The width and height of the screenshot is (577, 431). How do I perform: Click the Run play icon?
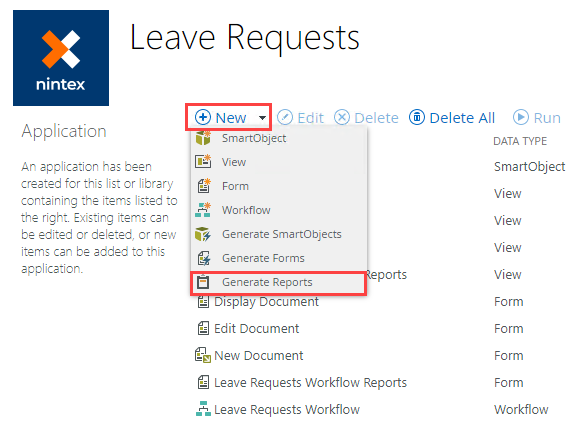pyautogui.click(x=521, y=117)
